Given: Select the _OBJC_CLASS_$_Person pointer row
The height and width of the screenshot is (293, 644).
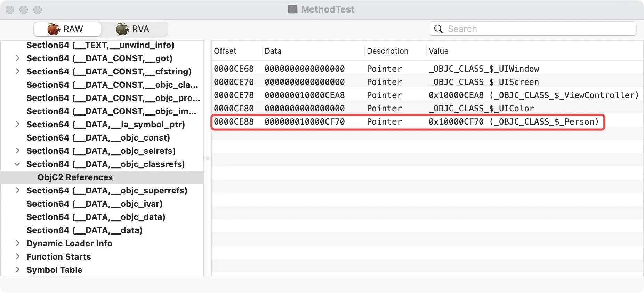Looking at the screenshot, I should (408, 122).
